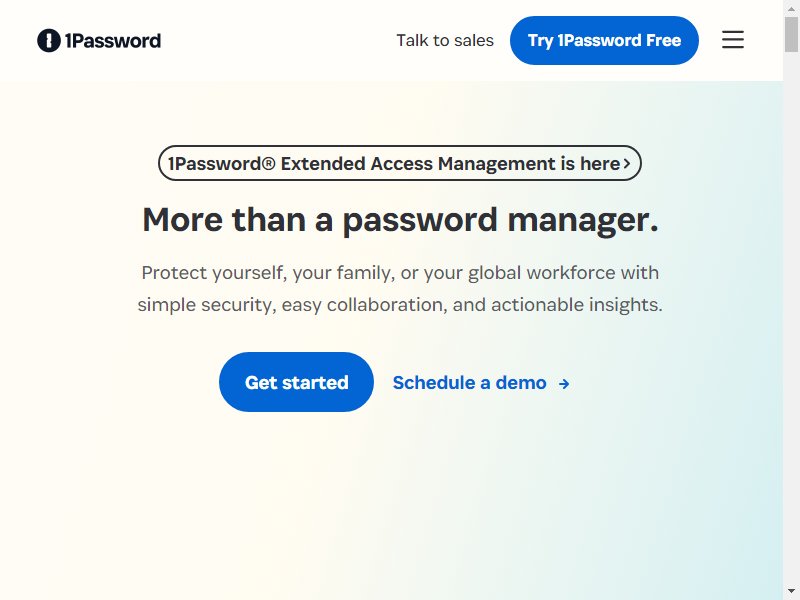Click the 'Protect yourself, your family' paragraph
Viewport: 800px width, 600px height.
pyautogui.click(x=400, y=288)
